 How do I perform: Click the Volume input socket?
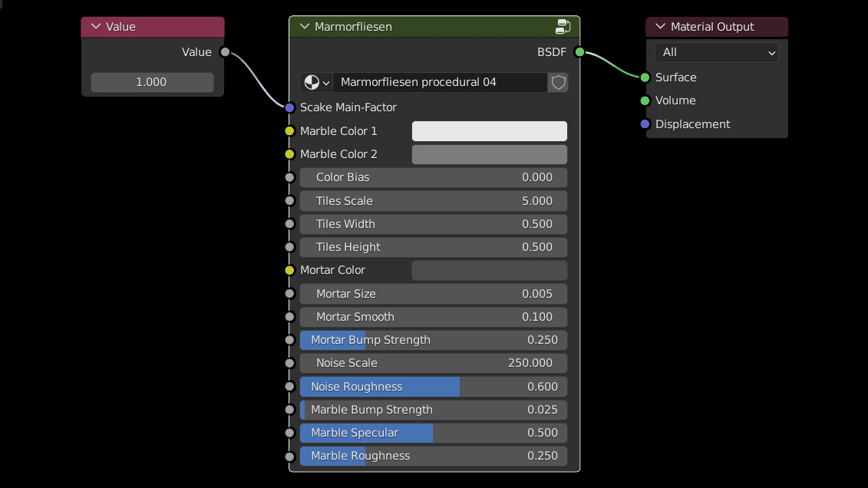tap(645, 101)
